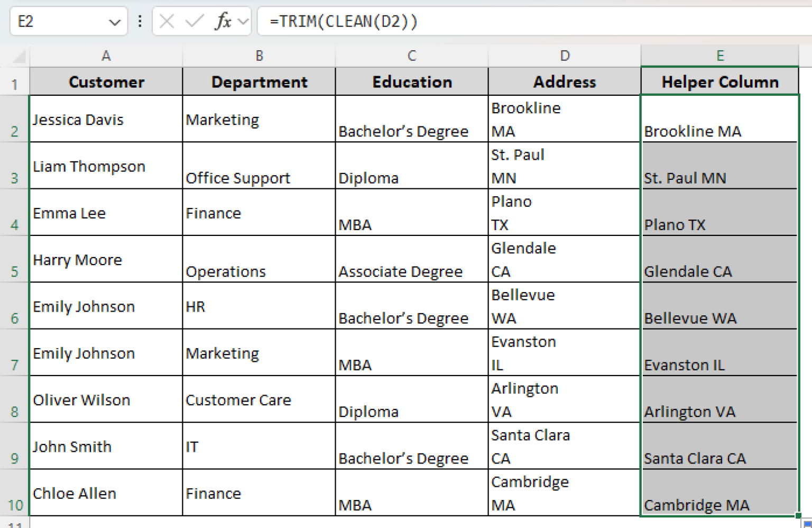Screen dimensions: 812x528
Task: Select column E by clicking its header
Action: (x=719, y=56)
